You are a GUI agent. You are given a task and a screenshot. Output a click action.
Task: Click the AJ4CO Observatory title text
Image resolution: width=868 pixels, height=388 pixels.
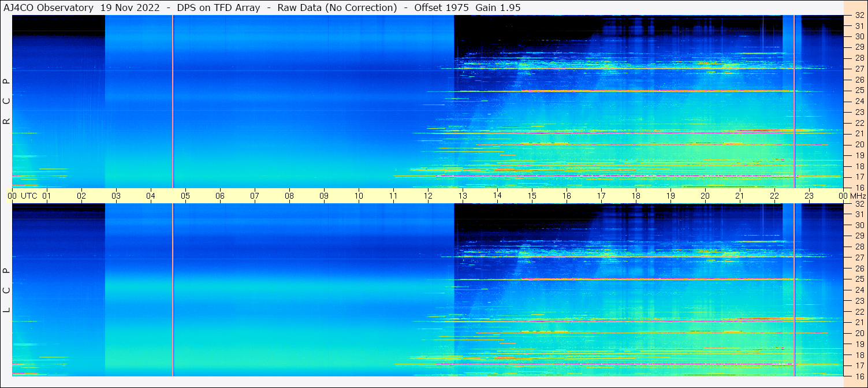click(x=49, y=8)
